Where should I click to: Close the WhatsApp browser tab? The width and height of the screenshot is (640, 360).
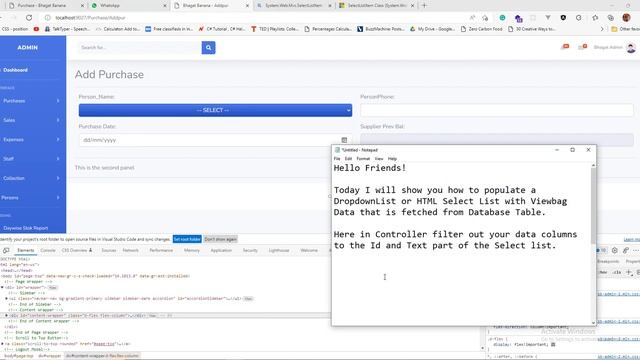165,6
